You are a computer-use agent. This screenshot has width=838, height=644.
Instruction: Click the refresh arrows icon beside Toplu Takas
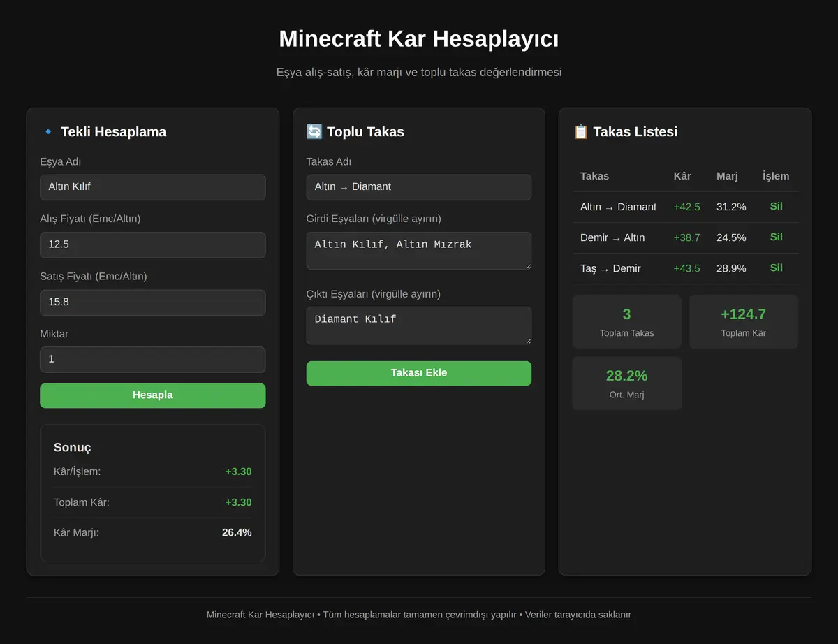click(314, 132)
